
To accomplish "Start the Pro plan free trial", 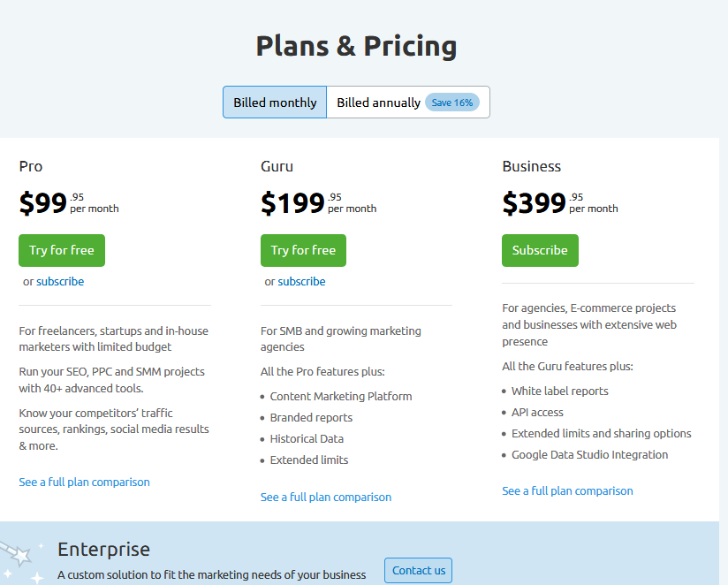I will tap(62, 250).
